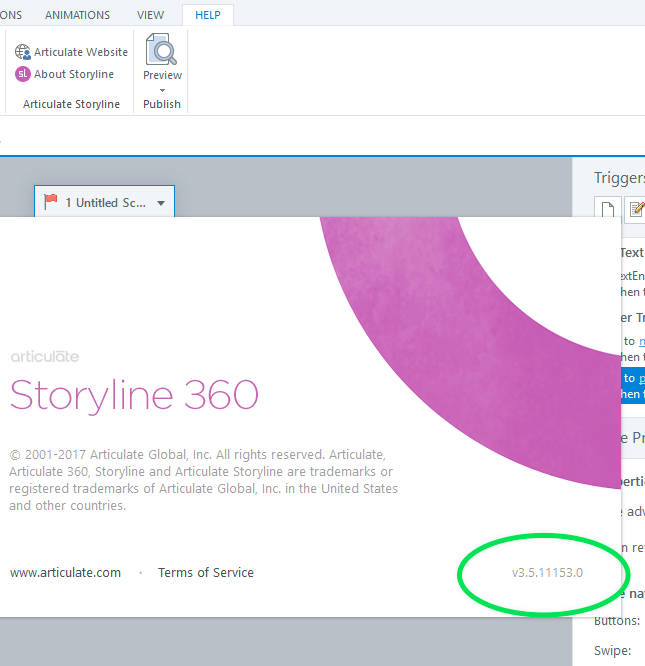Visit www.articulate.com link
645x666 pixels.
point(65,573)
